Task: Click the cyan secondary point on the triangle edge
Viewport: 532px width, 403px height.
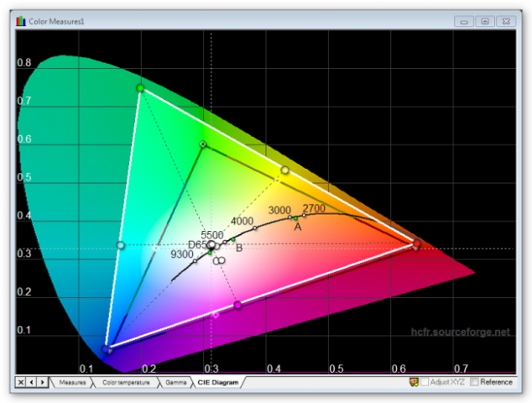Action: [121, 245]
